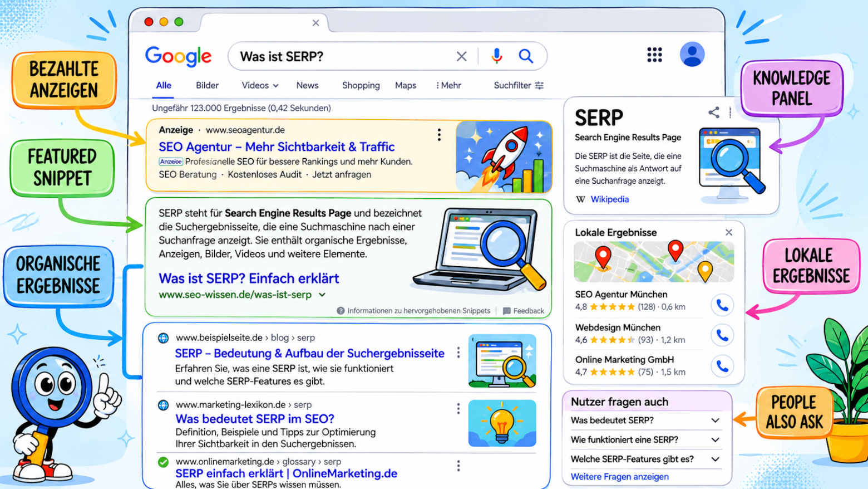
Task: Call Online Marketing GmbH
Action: click(x=722, y=366)
